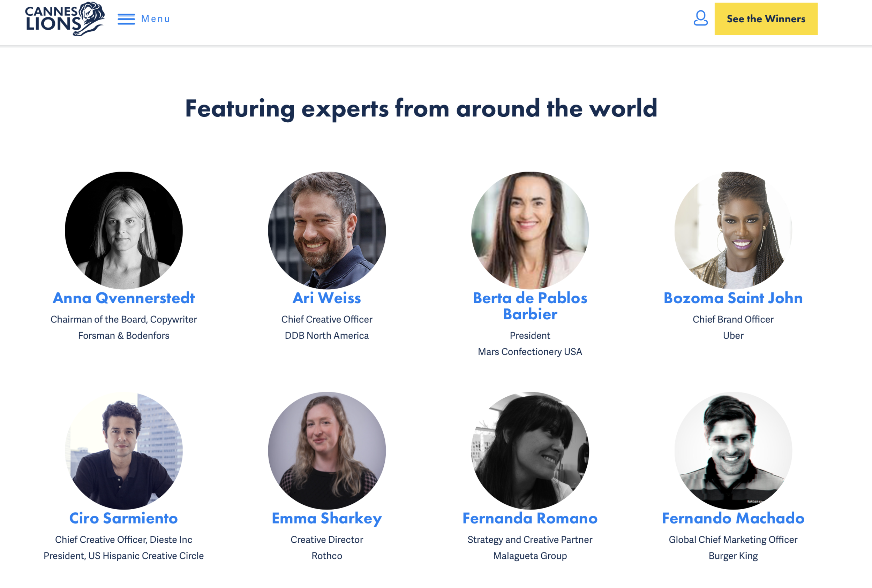Click the Cannes Lions logo
The width and height of the screenshot is (872, 588).
tap(65, 19)
